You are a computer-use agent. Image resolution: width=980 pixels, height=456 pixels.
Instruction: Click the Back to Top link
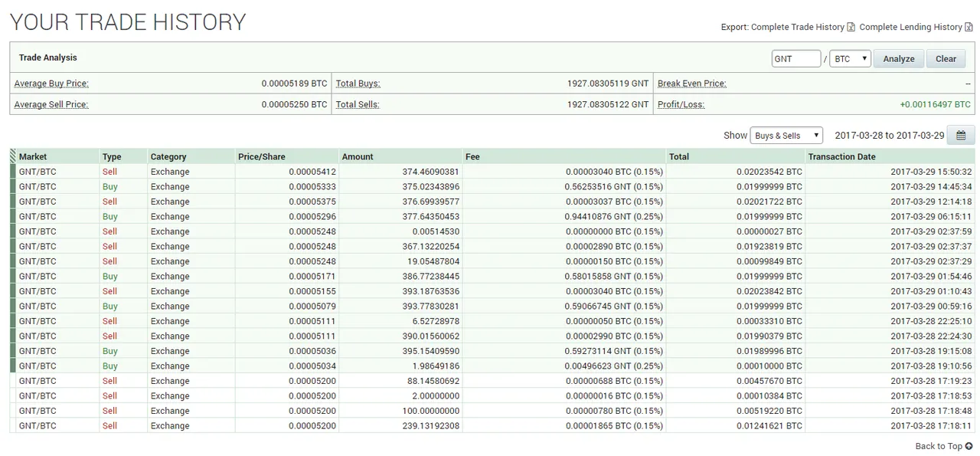939,446
